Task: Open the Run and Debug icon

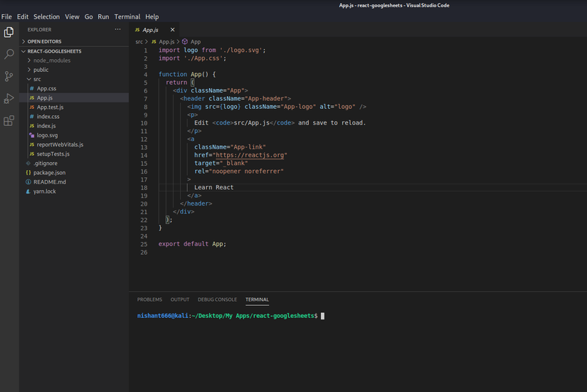Action: click(x=9, y=99)
